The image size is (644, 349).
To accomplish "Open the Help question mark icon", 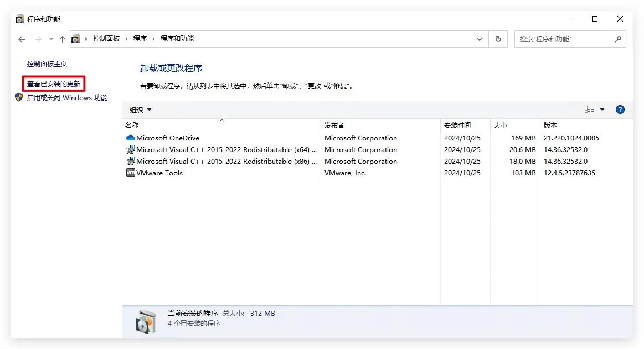I will tap(620, 110).
